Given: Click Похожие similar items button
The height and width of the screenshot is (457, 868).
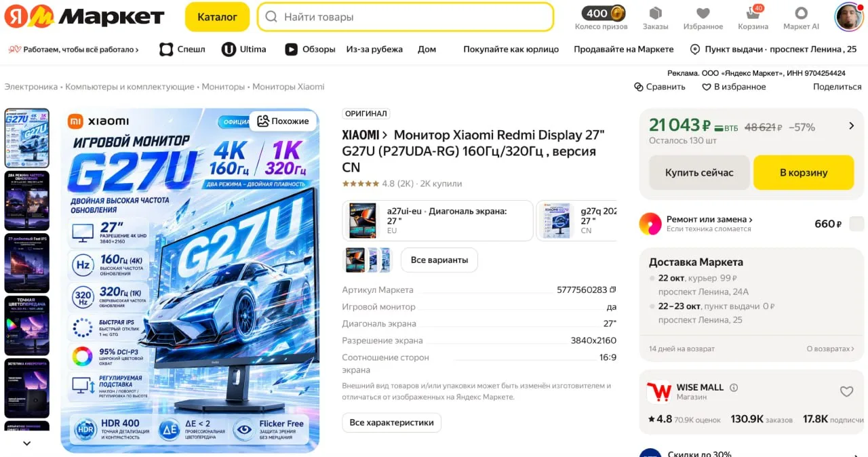Looking at the screenshot, I should pos(283,121).
